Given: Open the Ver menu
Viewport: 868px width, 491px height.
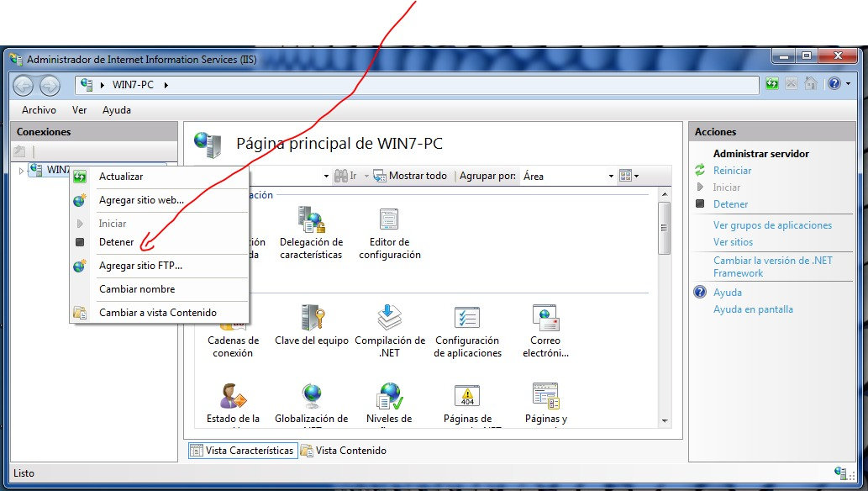Looking at the screenshot, I should coord(79,110).
